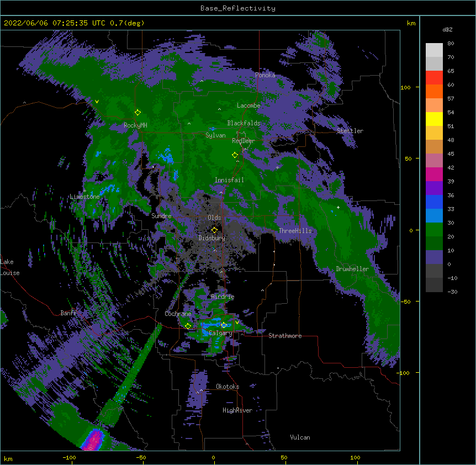Click the km unit label in top right
The width and height of the screenshot is (476, 465).
click(x=411, y=23)
